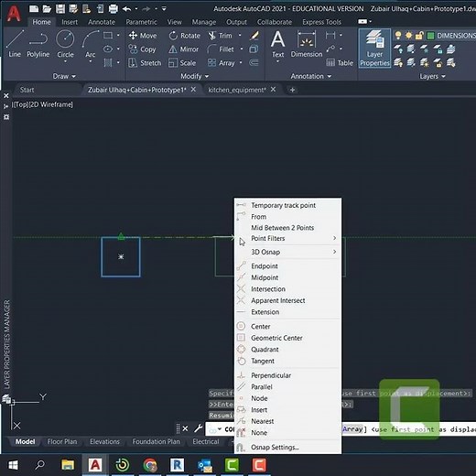
Task: Open Osnap Settings from context menu
Action: (x=287, y=448)
